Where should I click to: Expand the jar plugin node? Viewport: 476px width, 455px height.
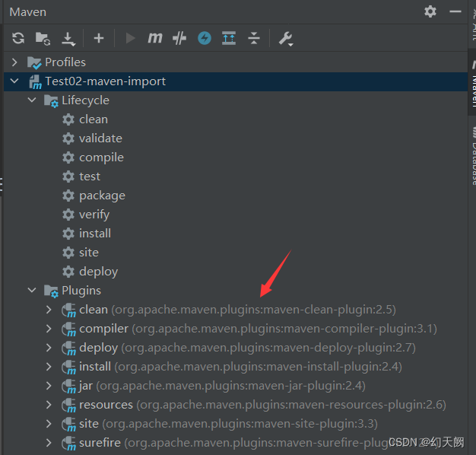click(x=49, y=386)
